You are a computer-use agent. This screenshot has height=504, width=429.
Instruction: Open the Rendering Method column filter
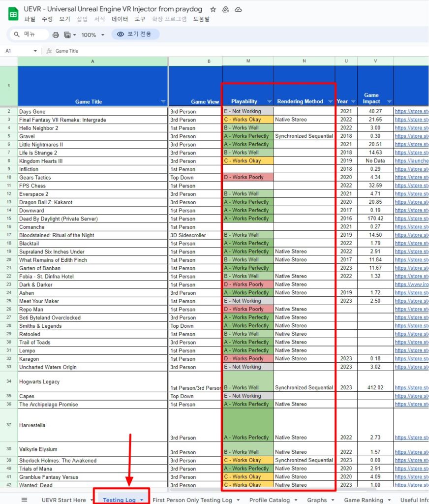pyautogui.click(x=330, y=101)
